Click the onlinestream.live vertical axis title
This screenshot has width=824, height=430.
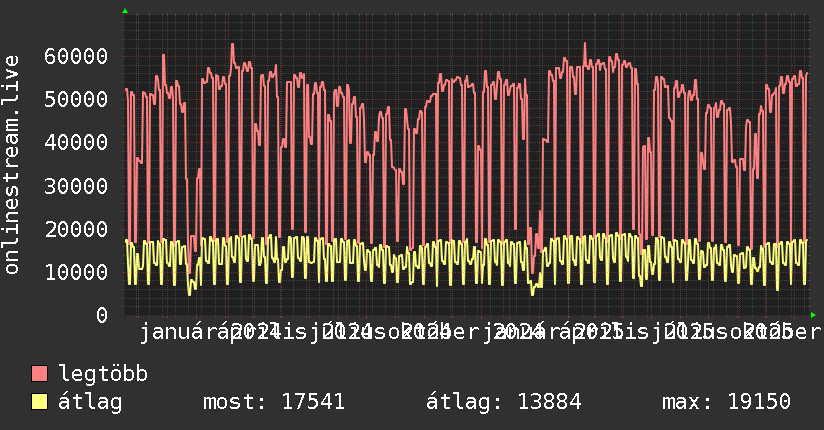11,165
